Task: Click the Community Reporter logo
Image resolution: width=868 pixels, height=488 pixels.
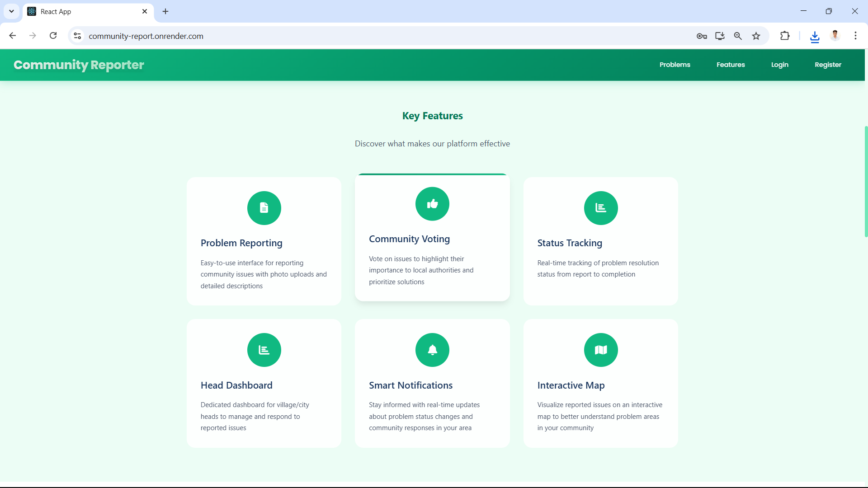Action: click(79, 65)
